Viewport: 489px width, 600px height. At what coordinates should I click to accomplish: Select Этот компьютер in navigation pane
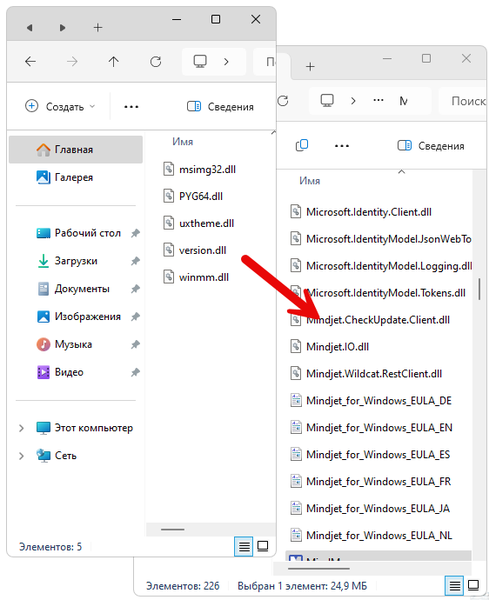(x=84, y=428)
